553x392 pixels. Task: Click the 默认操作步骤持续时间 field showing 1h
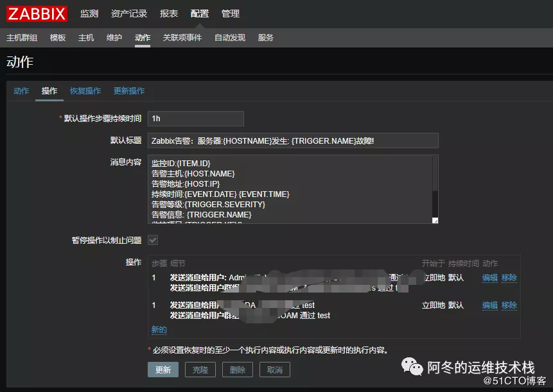[x=196, y=119]
